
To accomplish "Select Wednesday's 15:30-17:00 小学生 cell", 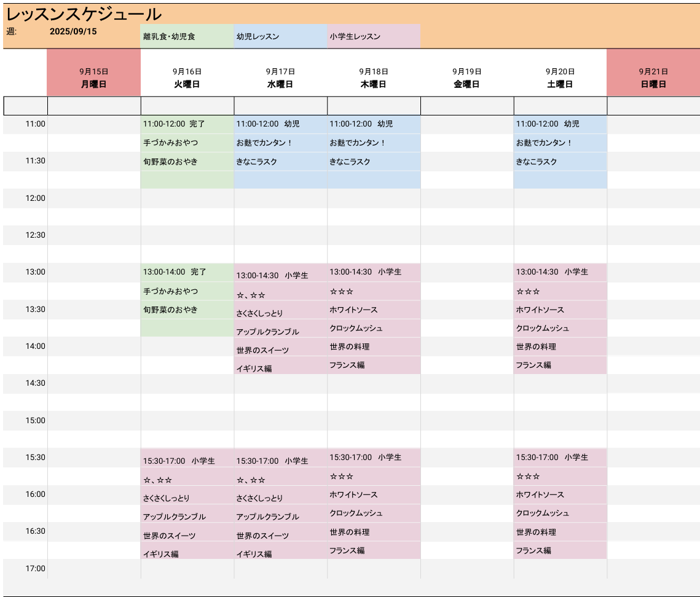I will tap(280, 458).
